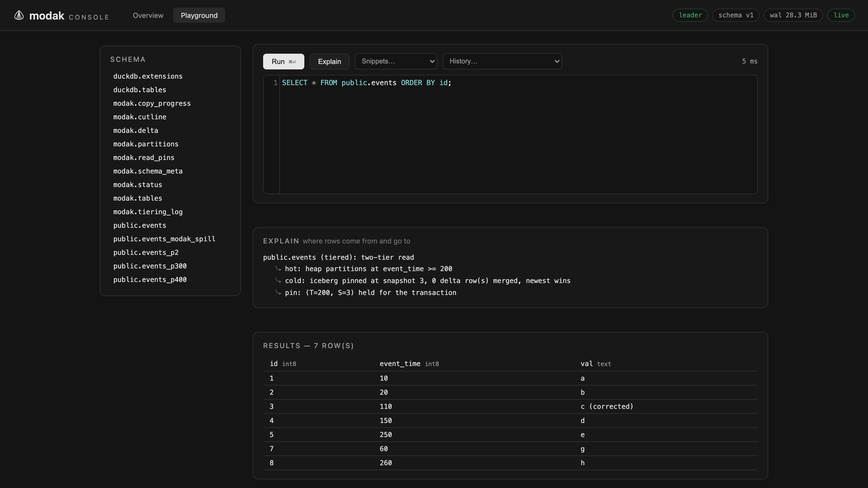
Task: Click the schema v1 badge
Action: coord(736,15)
